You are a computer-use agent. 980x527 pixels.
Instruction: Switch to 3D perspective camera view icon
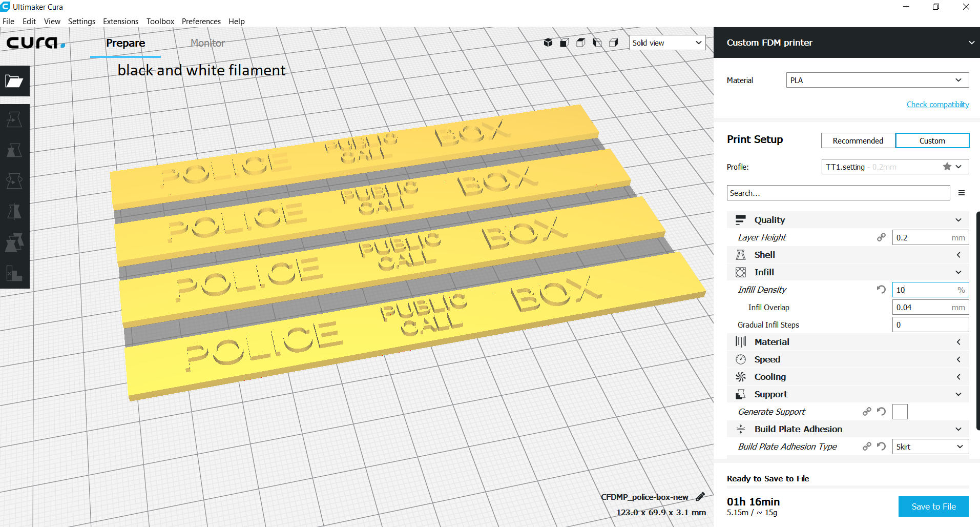(548, 43)
